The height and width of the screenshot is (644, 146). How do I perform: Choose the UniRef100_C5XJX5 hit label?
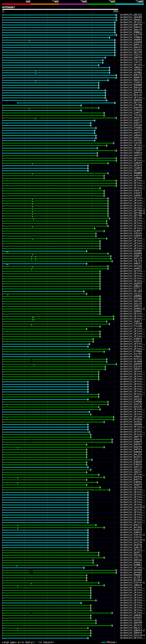131,60
